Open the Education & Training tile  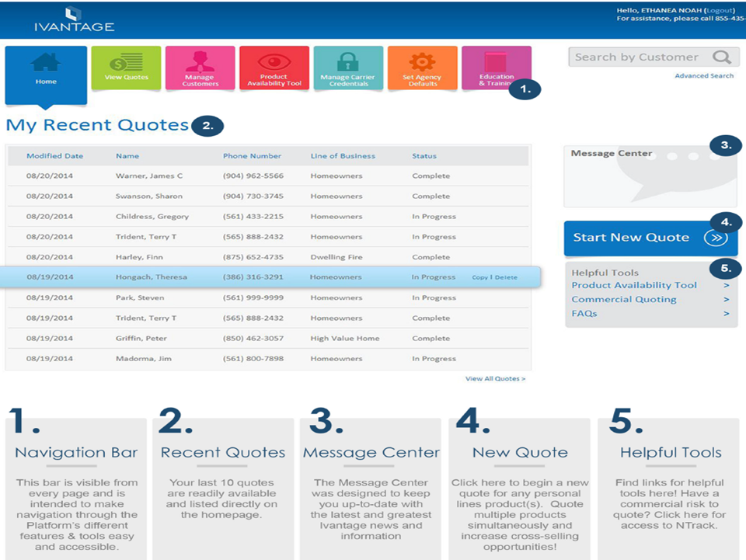[496, 67]
